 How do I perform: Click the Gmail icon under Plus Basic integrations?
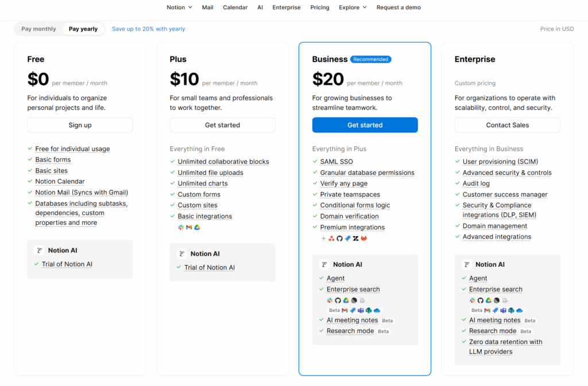(x=189, y=228)
